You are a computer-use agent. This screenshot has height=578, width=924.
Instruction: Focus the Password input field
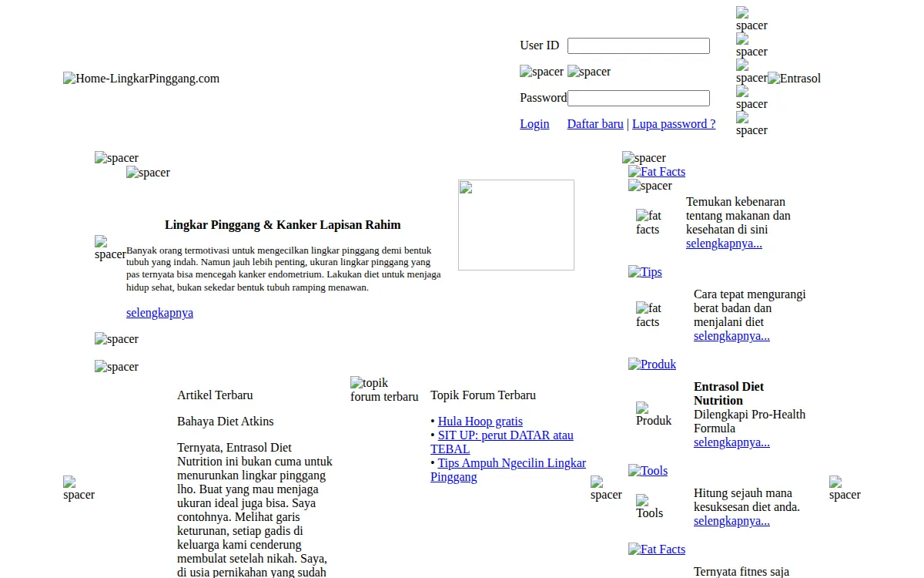tap(638, 99)
